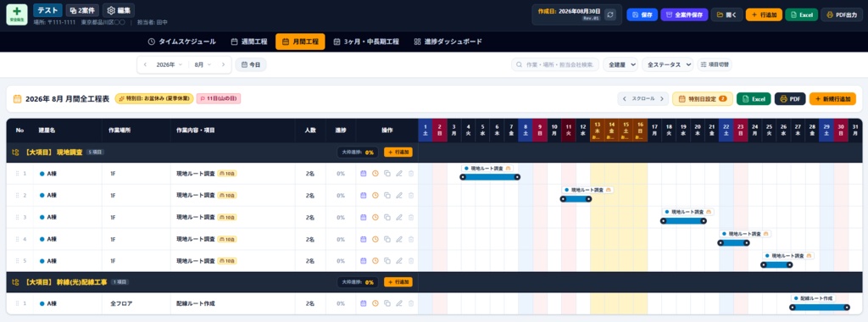Go to previous month arrow
The width and height of the screenshot is (868, 322).
coord(145,64)
